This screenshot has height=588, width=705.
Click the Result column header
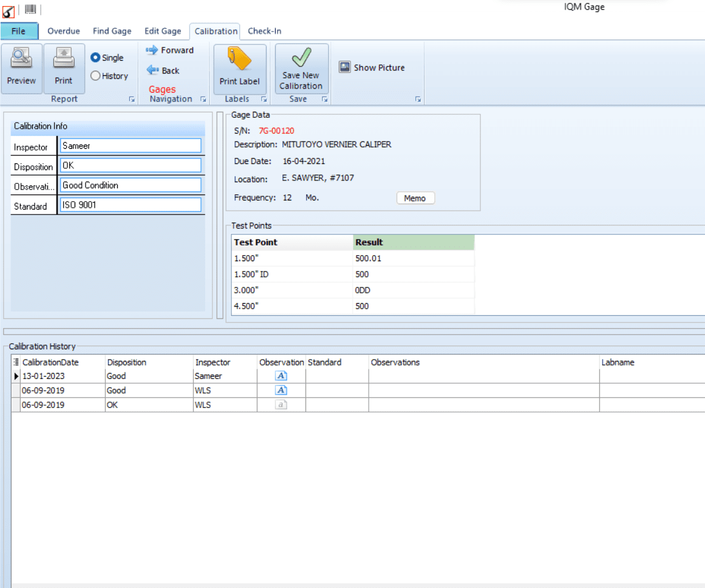point(414,242)
